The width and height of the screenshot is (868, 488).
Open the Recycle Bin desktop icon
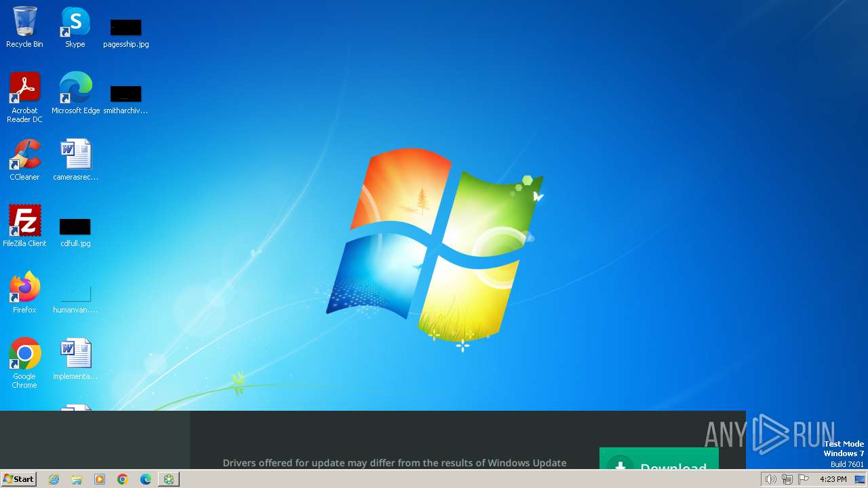click(x=24, y=27)
